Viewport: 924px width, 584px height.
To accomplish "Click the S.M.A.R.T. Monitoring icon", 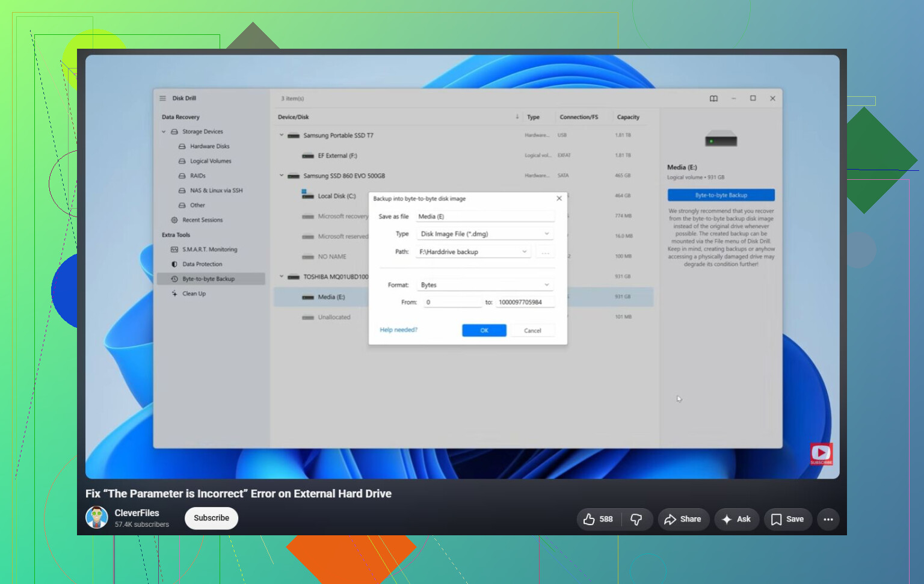I will tap(174, 250).
